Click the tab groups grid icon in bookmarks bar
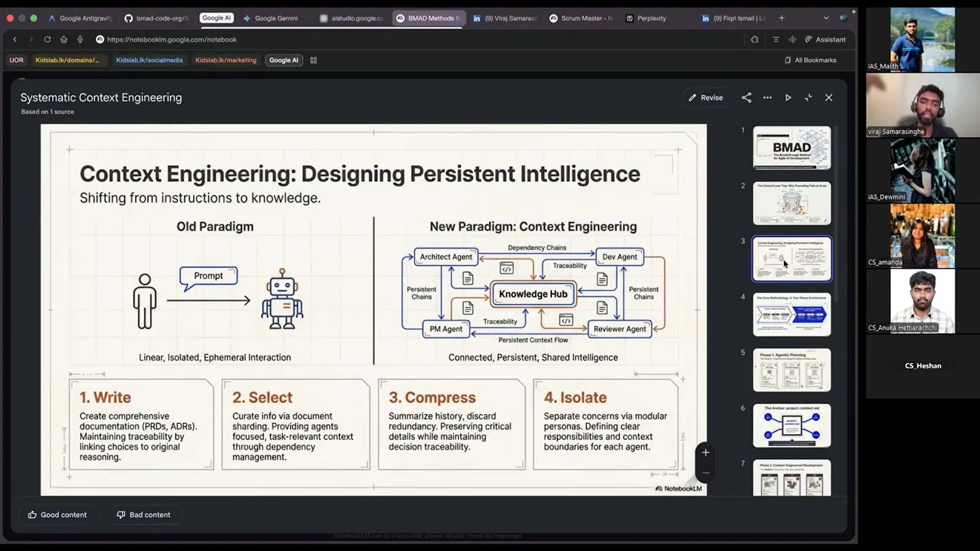 tap(314, 60)
